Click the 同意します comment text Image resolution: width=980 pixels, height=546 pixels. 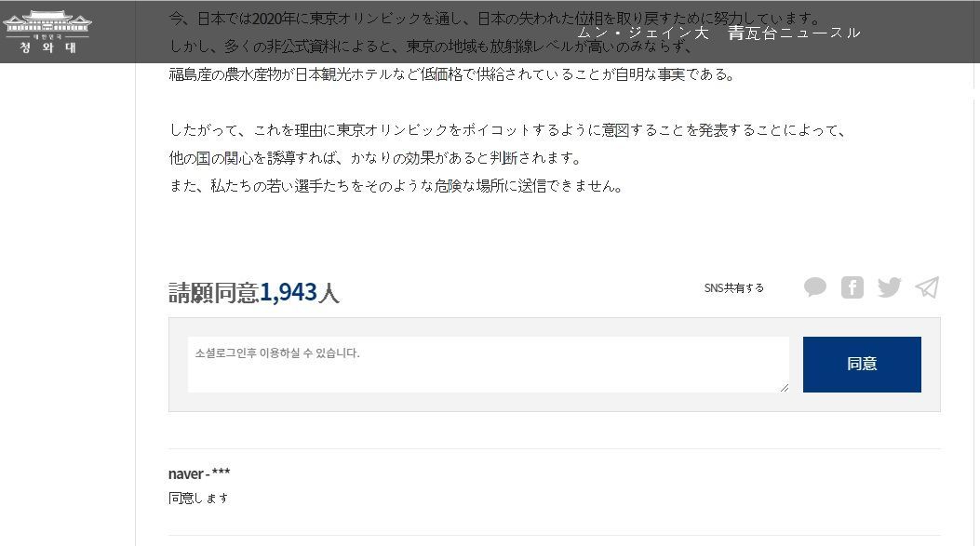[x=198, y=498]
